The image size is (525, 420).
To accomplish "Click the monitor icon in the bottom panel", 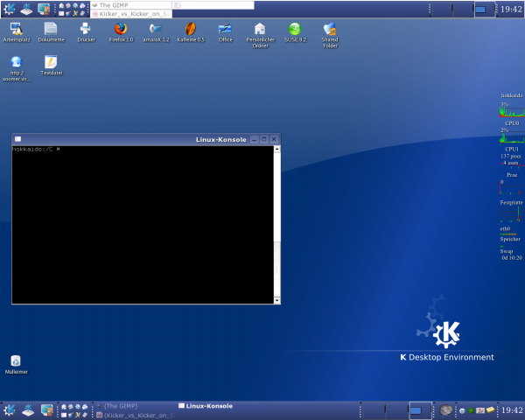I will 46,410.
